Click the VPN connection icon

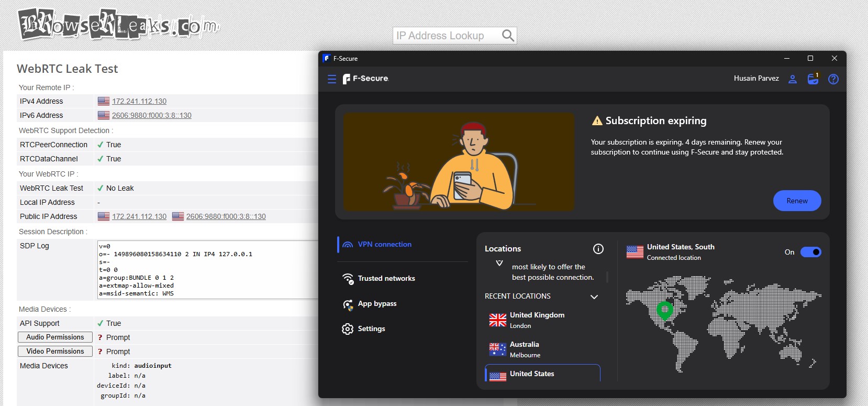point(348,245)
